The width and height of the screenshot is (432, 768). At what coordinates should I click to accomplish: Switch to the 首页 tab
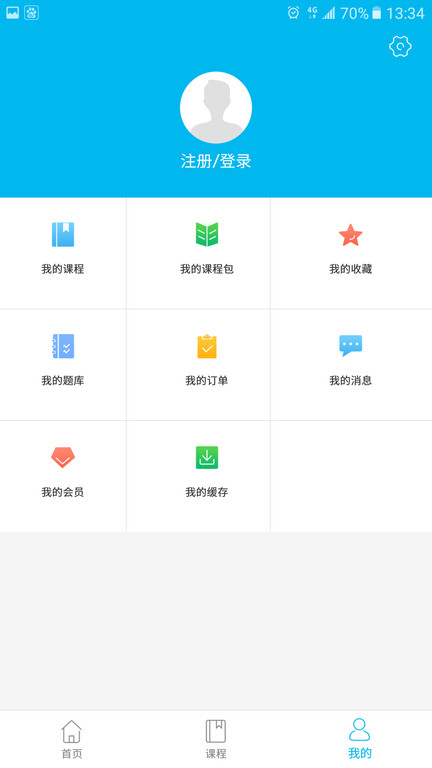(x=72, y=739)
